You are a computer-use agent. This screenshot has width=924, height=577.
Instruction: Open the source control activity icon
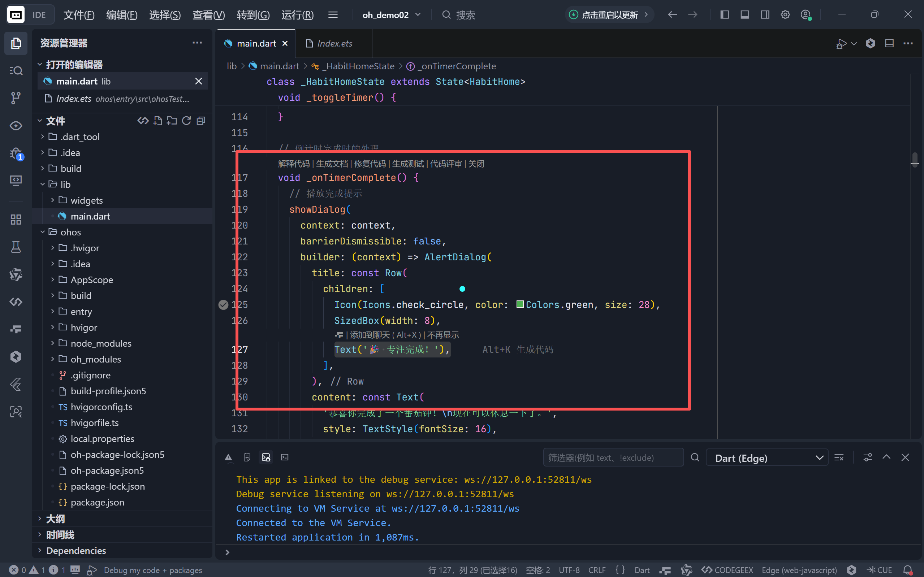pyautogui.click(x=16, y=98)
